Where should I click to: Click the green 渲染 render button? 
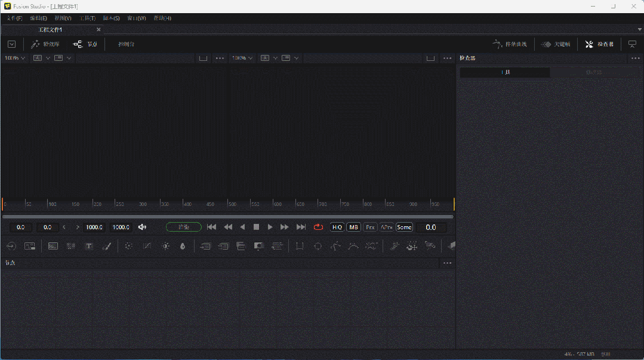pyautogui.click(x=184, y=227)
